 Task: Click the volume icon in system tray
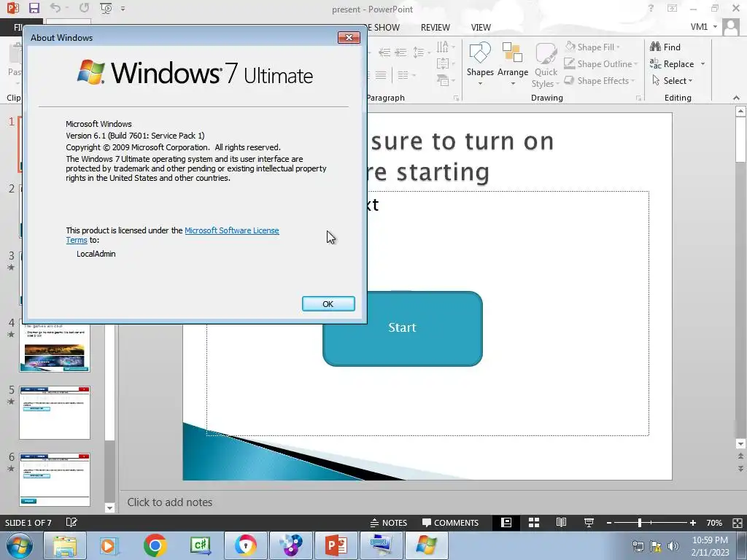point(673,546)
